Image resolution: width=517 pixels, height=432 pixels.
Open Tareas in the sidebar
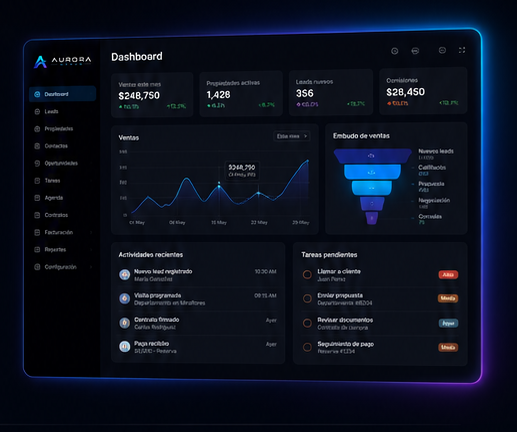tap(52, 180)
